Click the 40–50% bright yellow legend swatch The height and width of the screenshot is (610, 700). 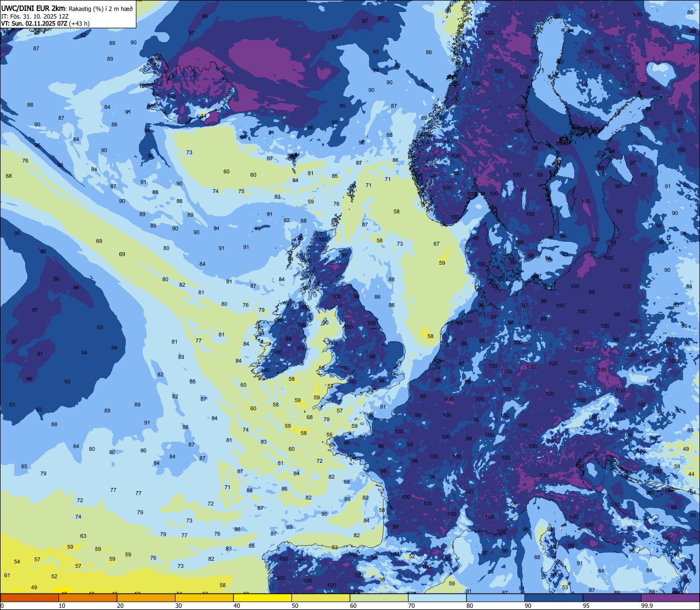click(x=262, y=597)
